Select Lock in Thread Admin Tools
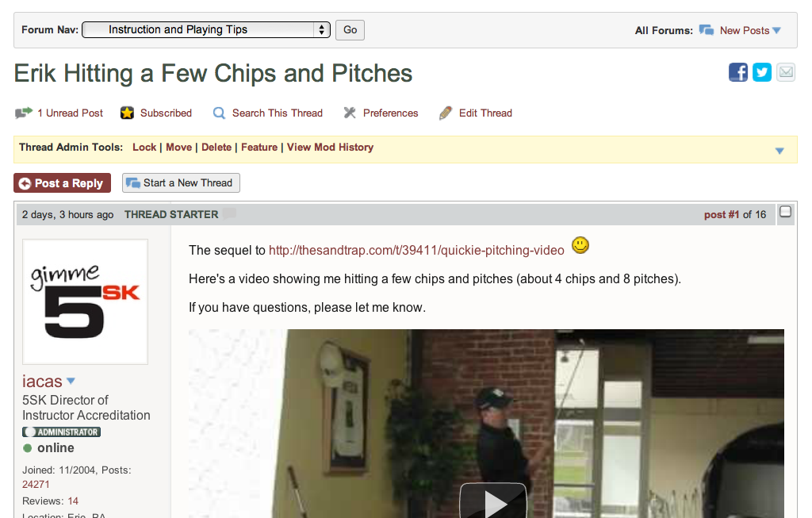 (x=144, y=147)
